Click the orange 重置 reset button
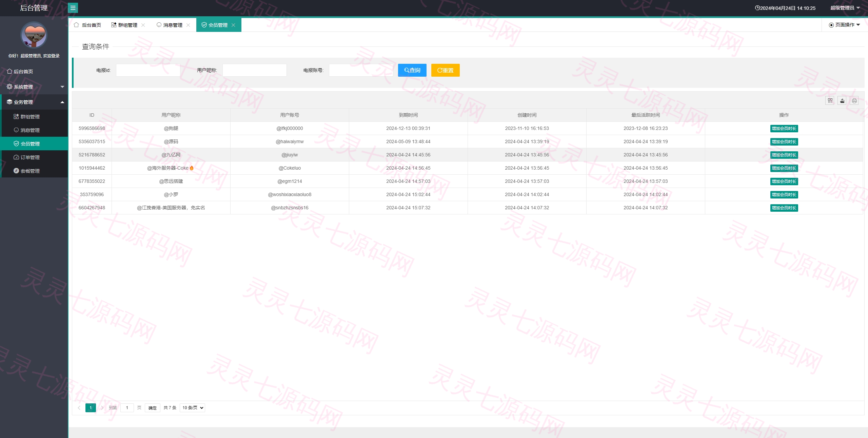 (445, 70)
